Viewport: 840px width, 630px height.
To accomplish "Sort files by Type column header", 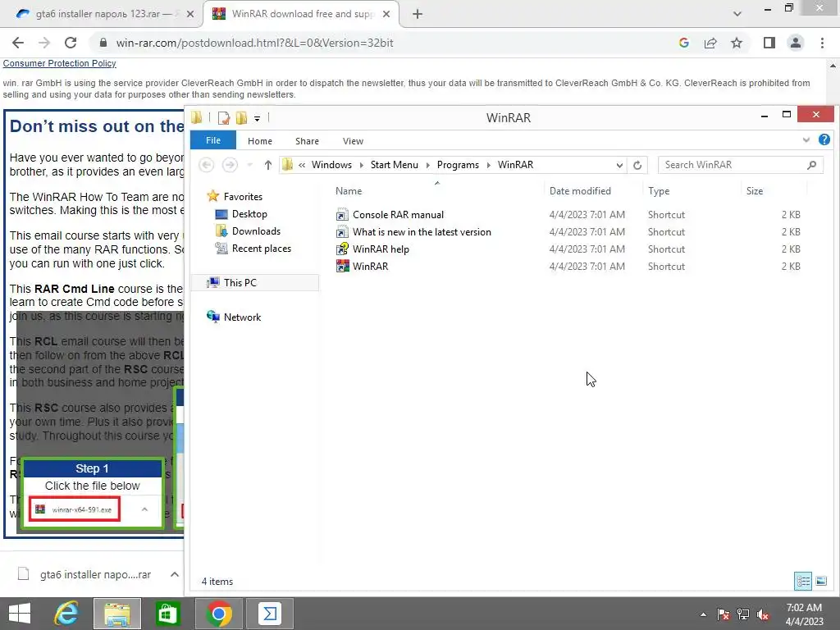I will (x=659, y=190).
